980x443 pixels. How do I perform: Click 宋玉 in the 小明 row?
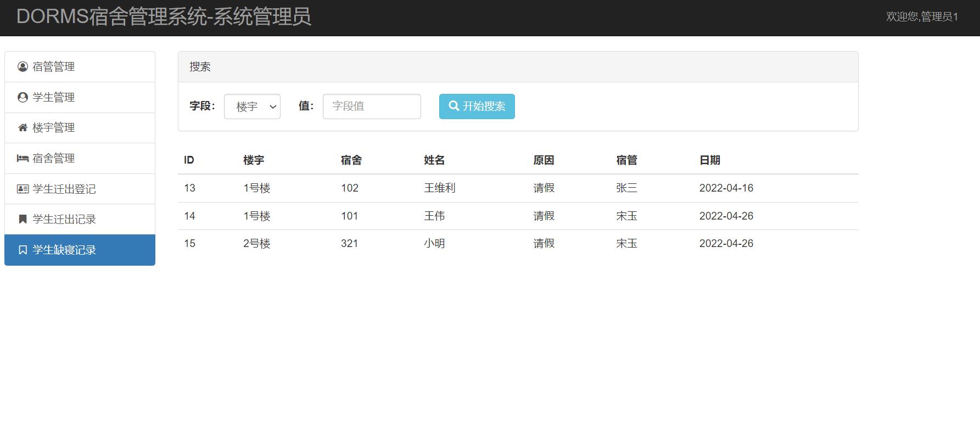coord(626,244)
